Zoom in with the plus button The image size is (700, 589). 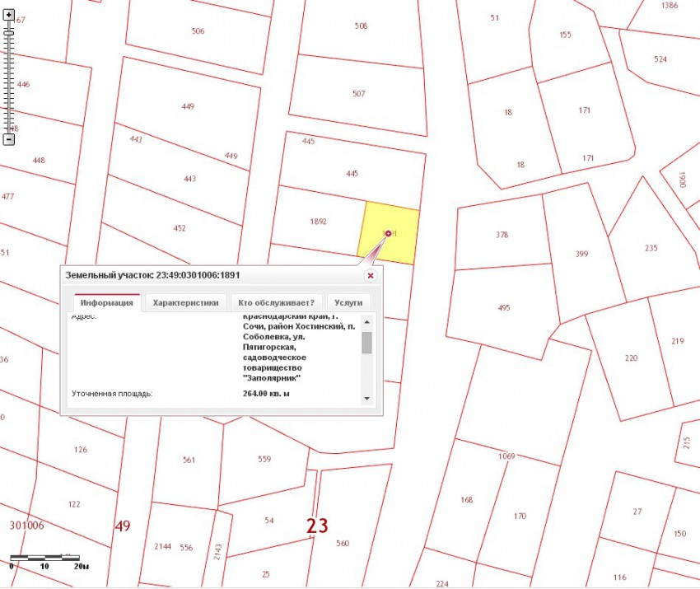[x=9, y=14]
